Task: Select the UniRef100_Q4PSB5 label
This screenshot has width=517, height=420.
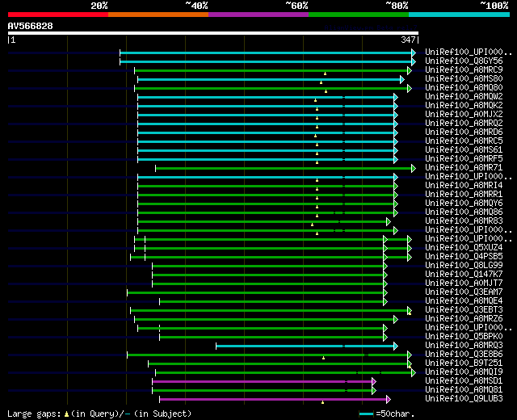Action: pyautogui.click(x=464, y=257)
